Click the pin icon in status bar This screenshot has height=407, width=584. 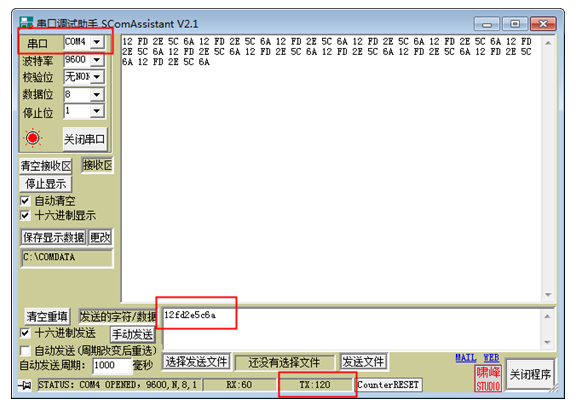click(x=25, y=385)
